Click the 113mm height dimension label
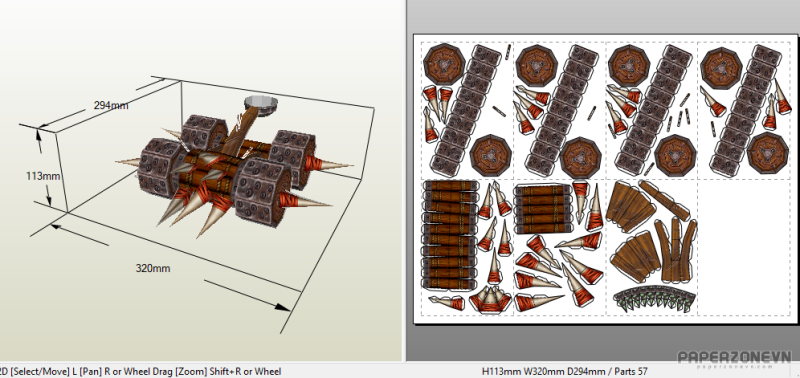The width and height of the screenshot is (800, 378). (43, 177)
